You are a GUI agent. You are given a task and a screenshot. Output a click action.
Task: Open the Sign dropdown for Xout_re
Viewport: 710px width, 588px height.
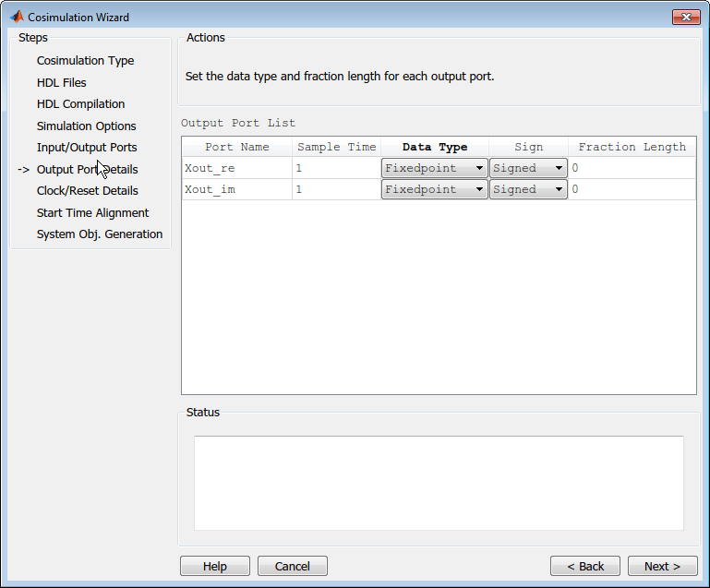[528, 168]
